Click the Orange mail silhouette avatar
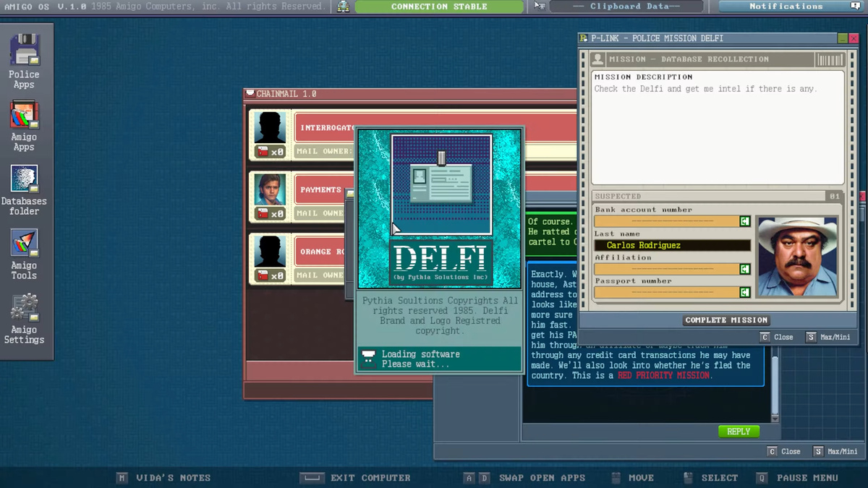 [270, 251]
